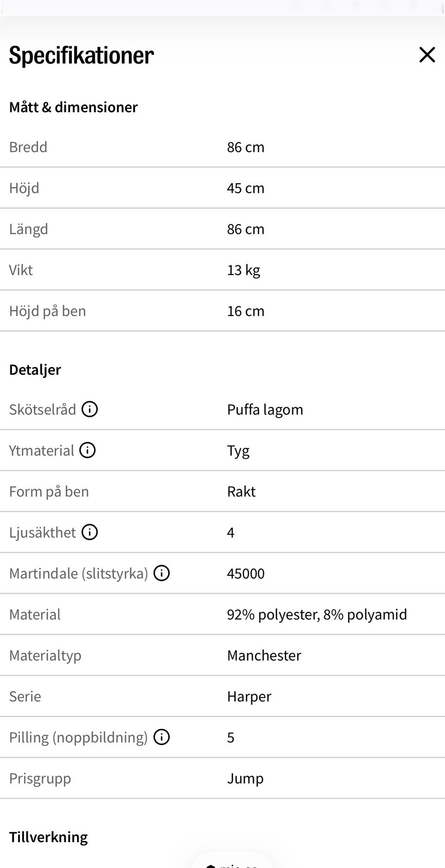Screen dimensions: 445x868
Task: Tap the Puffa lagom care advice text
Action: tap(265, 410)
